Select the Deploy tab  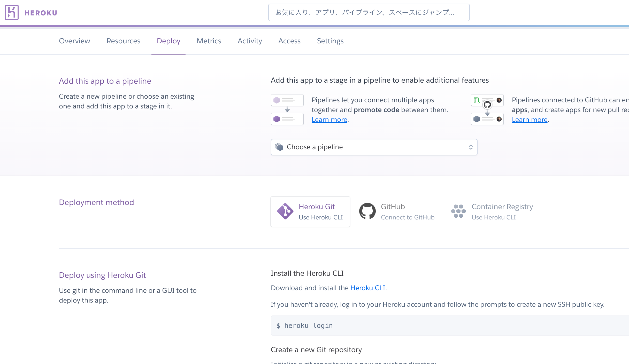(x=168, y=41)
